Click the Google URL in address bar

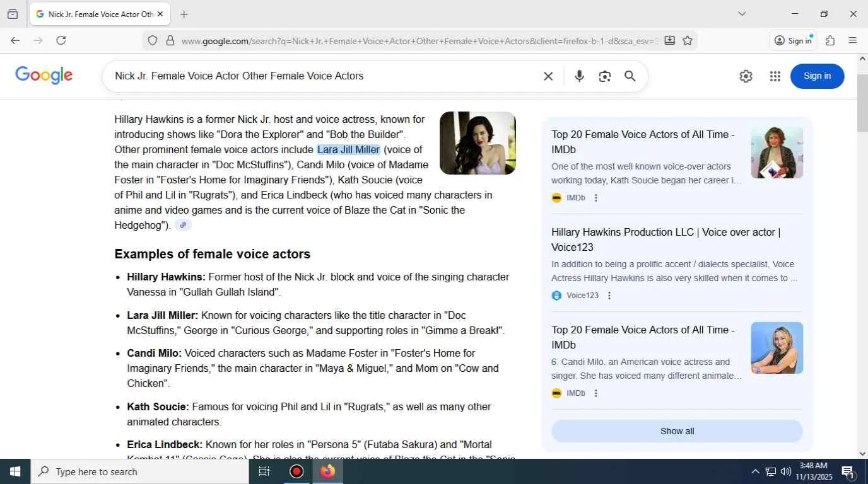pyautogui.click(x=419, y=41)
